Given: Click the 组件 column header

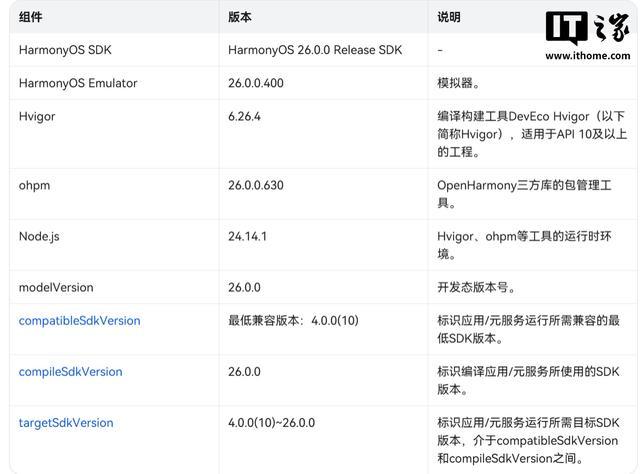Looking at the screenshot, I should pyautogui.click(x=31, y=17).
